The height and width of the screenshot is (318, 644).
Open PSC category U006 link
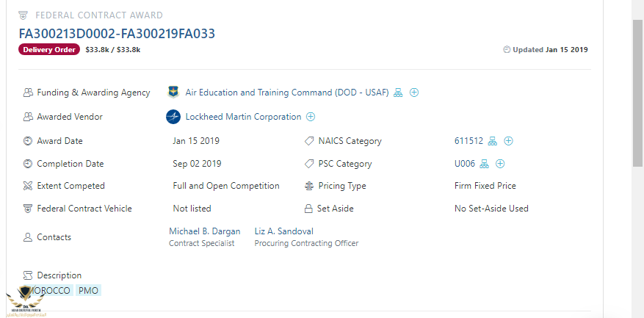tap(465, 164)
